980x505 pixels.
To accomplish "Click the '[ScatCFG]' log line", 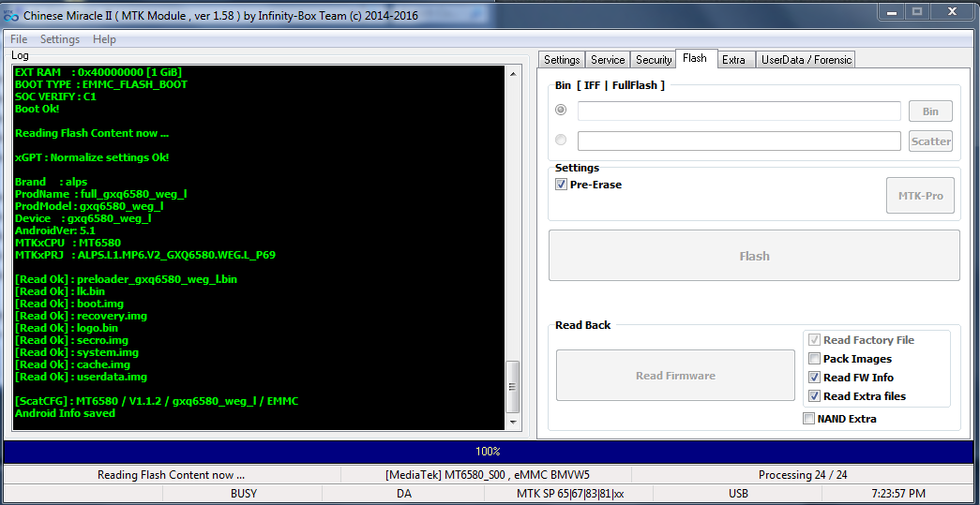I will tap(157, 401).
